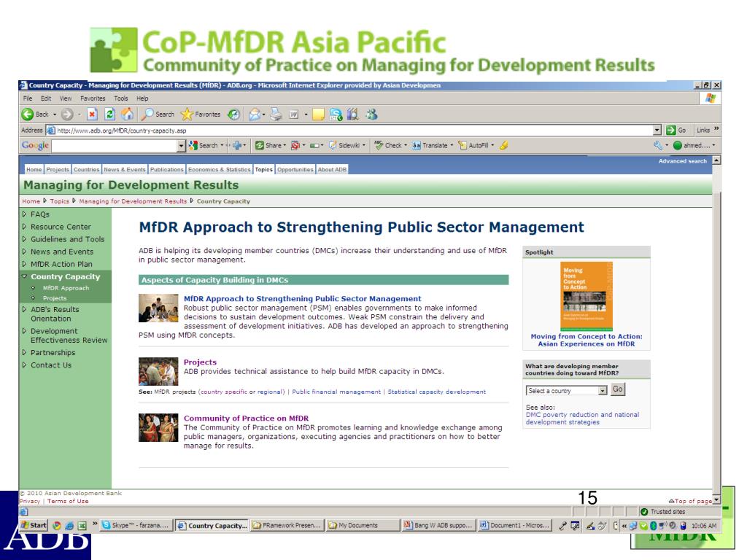
Task: Switch to the Topics tab
Action: 263,169
